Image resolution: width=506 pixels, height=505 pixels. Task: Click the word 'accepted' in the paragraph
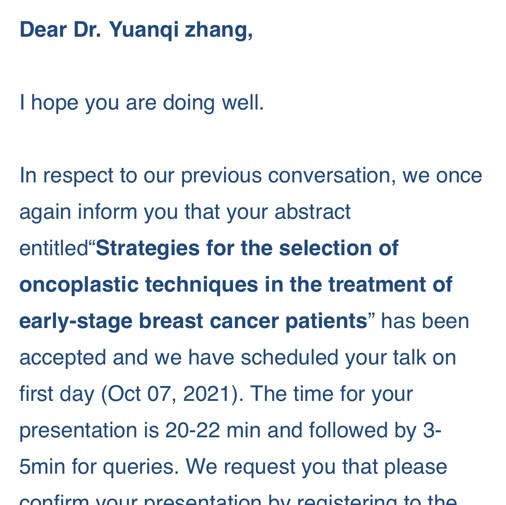(63, 358)
